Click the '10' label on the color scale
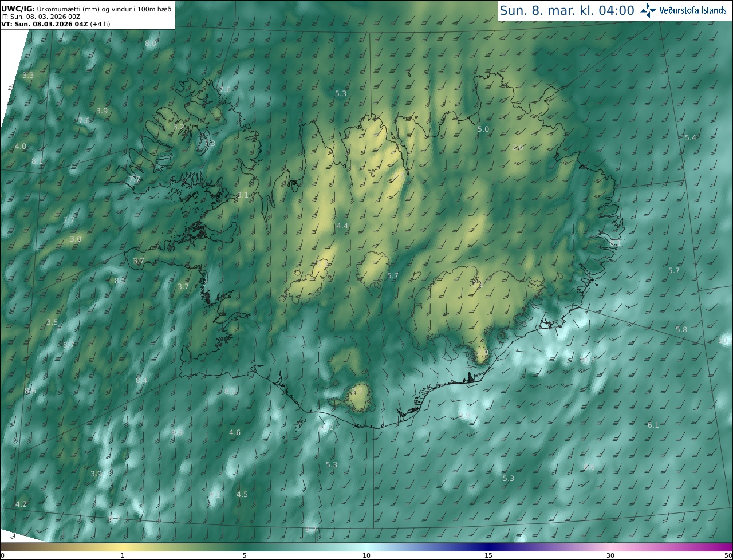 [x=366, y=555]
